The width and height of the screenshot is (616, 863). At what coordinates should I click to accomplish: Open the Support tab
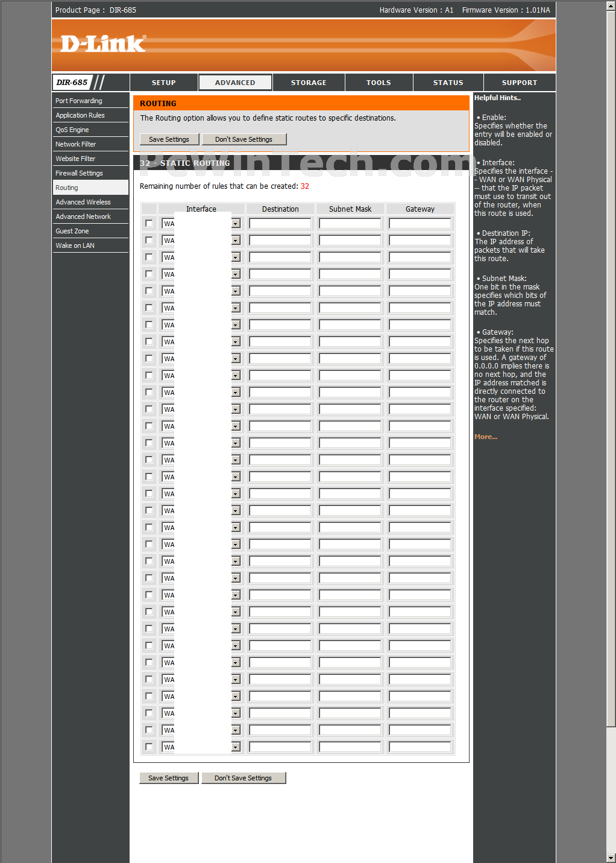click(520, 83)
